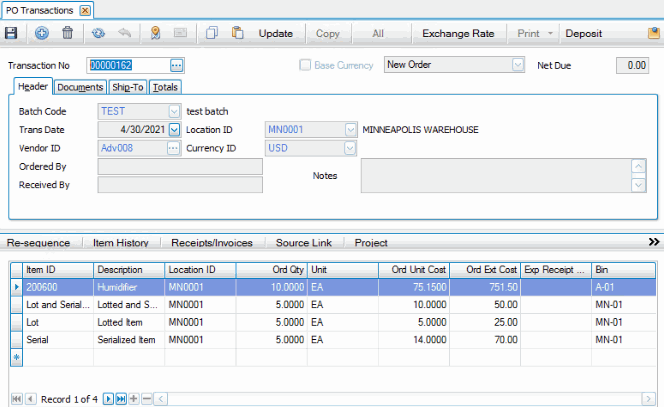Expand the Vendor ID dropdown
This screenshot has width=664, height=407.
[x=174, y=148]
